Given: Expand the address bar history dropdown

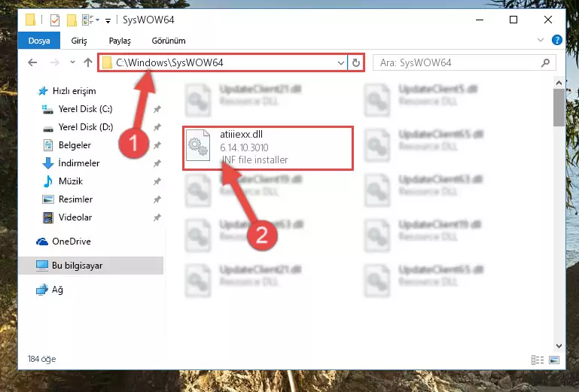Looking at the screenshot, I should tap(341, 63).
